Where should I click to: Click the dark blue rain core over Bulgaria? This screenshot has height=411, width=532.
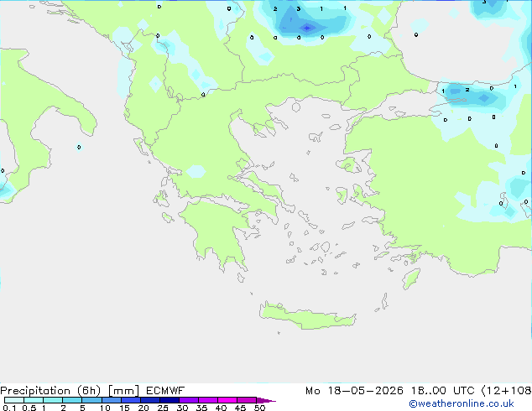point(307,28)
